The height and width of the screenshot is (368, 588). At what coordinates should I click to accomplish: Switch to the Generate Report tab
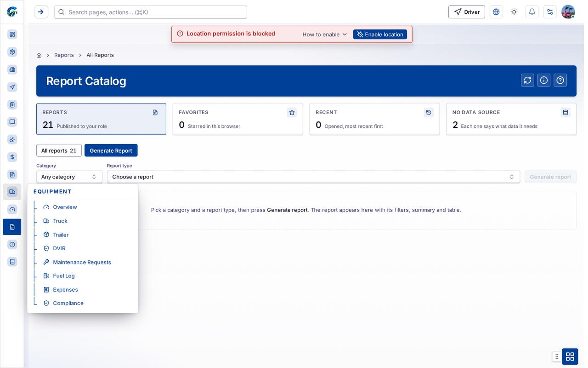(111, 150)
